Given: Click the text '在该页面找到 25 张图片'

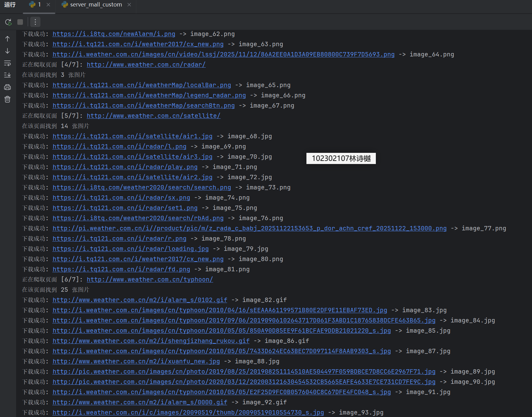Looking at the screenshot, I should (x=55, y=290).
